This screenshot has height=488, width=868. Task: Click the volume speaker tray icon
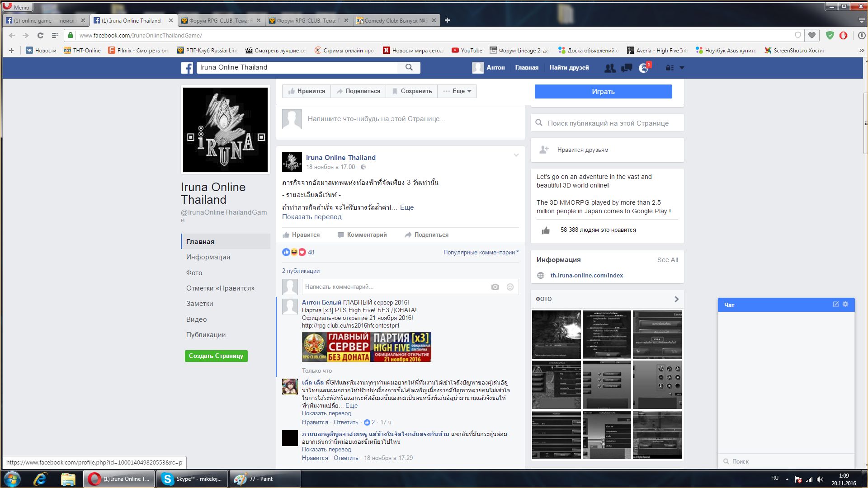pyautogui.click(x=821, y=479)
